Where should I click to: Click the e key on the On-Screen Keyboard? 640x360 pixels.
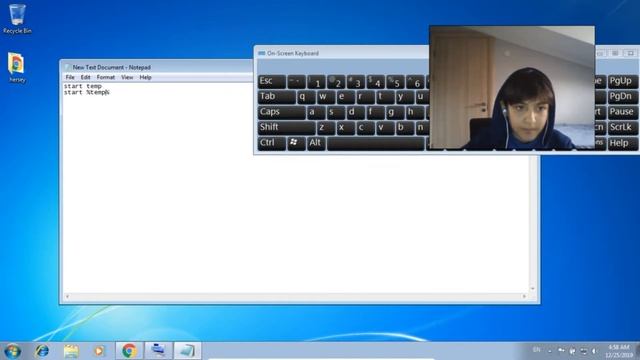coord(345,97)
